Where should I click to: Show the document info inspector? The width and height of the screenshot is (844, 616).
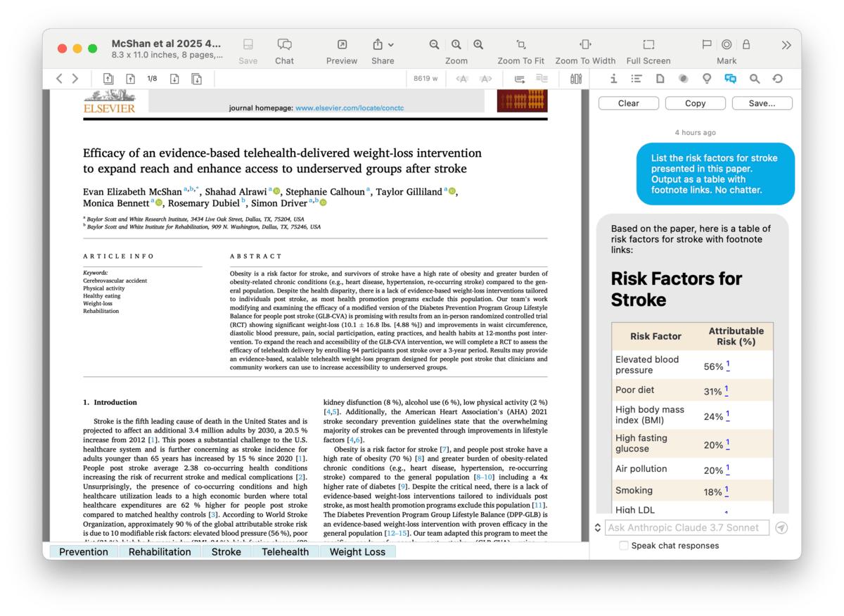coord(613,79)
